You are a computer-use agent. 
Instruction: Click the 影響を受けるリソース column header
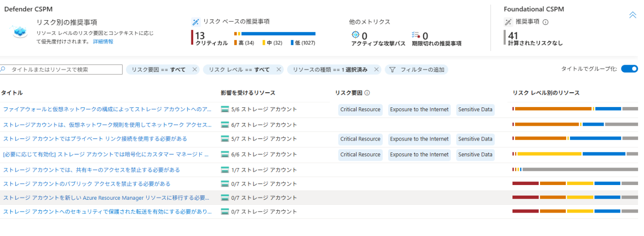248,93
